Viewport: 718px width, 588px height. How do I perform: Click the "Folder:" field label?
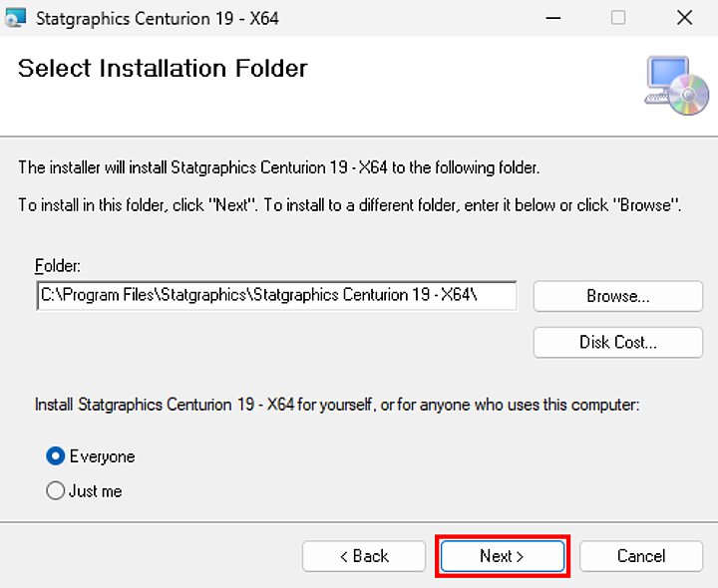click(57, 266)
